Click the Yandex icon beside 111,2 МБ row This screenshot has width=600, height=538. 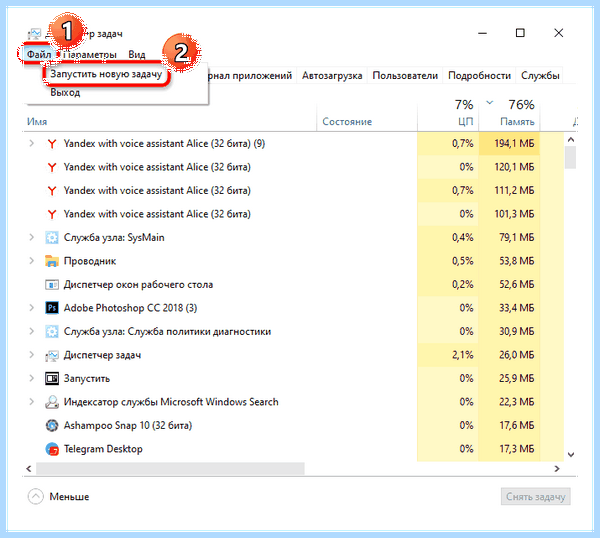pos(52,191)
